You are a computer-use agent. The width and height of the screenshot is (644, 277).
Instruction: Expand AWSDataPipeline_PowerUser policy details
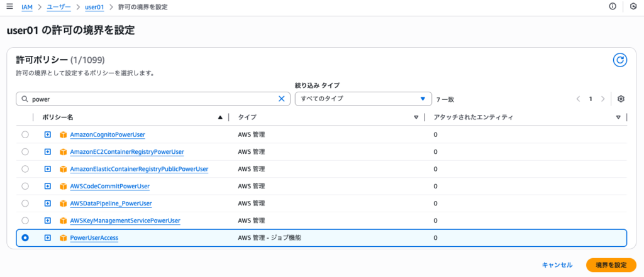[x=47, y=204]
